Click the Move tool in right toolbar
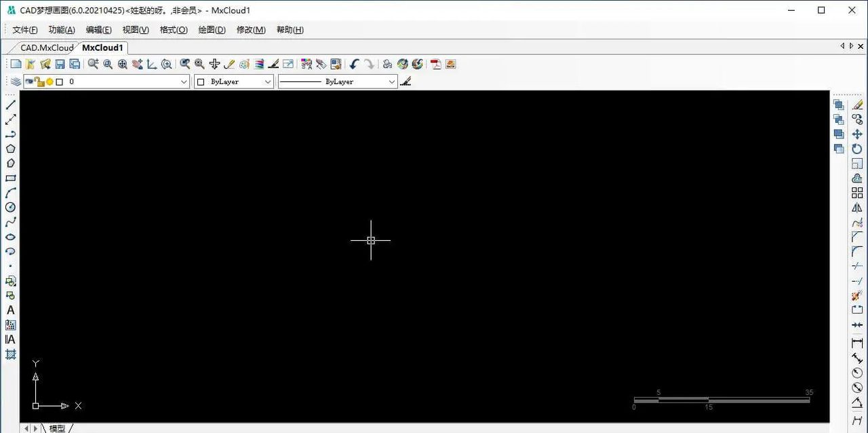Image resolution: width=868 pixels, height=433 pixels. pyautogui.click(x=857, y=134)
